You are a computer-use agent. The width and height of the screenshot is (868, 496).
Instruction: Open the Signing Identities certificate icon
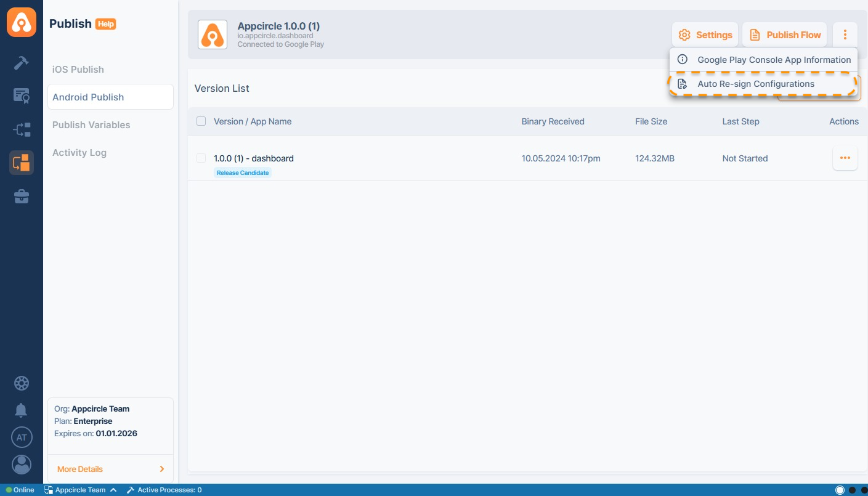pyautogui.click(x=22, y=96)
